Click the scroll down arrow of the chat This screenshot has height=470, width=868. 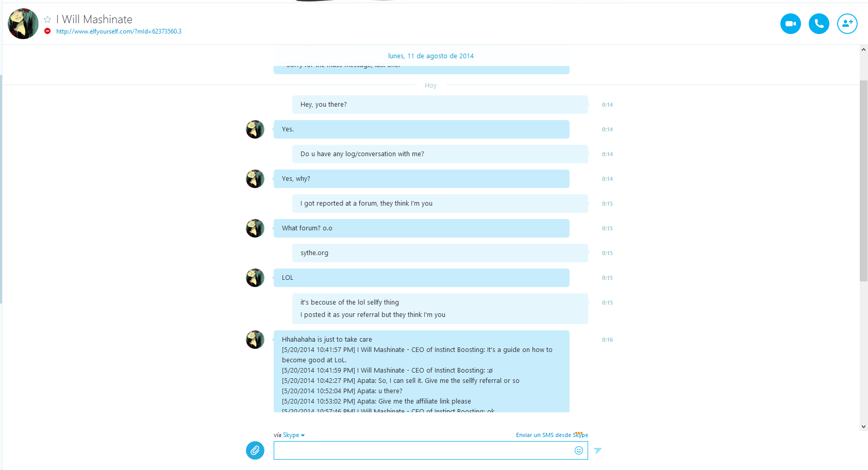[x=863, y=427]
